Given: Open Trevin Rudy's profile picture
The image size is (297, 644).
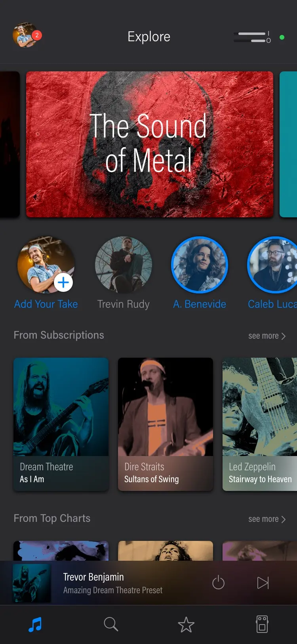Looking at the screenshot, I should coord(124,265).
